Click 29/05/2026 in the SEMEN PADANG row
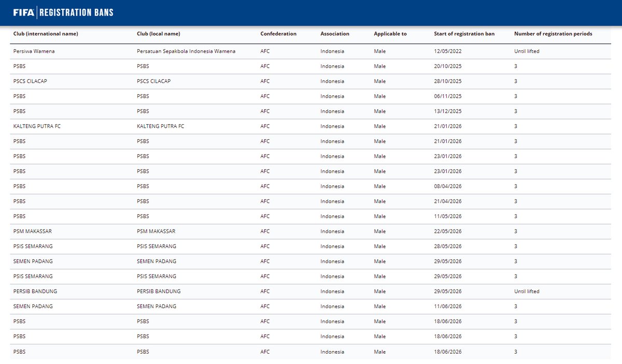Viewport: 622px width, 364px height. click(x=448, y=261)
